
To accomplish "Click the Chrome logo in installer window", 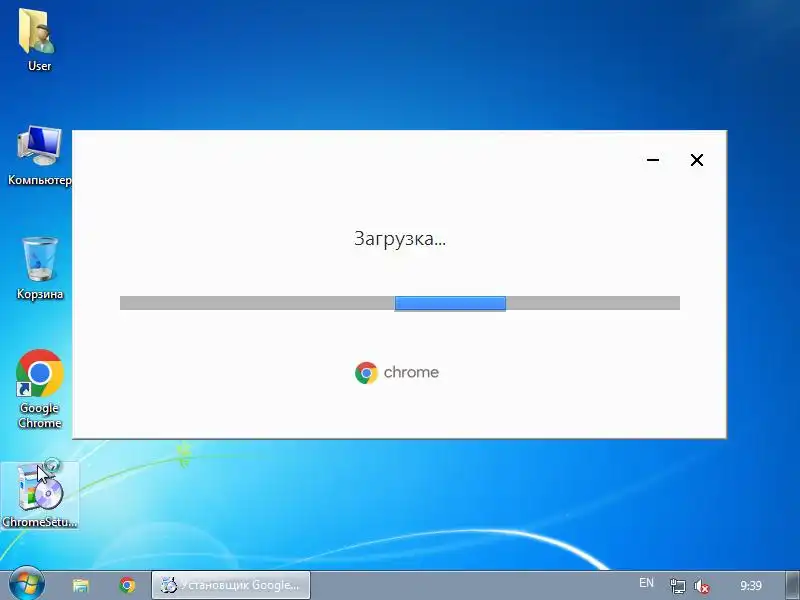I will (x=366, y=373).
